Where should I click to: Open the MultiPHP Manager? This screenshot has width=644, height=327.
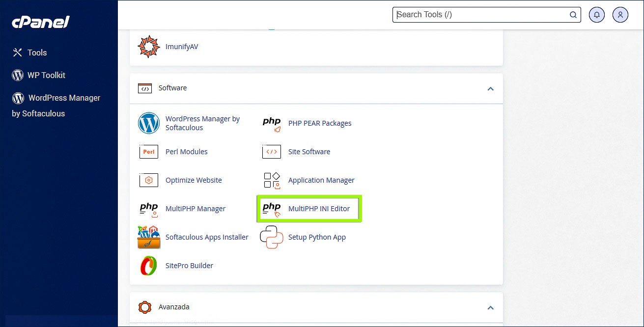point(195,208)
